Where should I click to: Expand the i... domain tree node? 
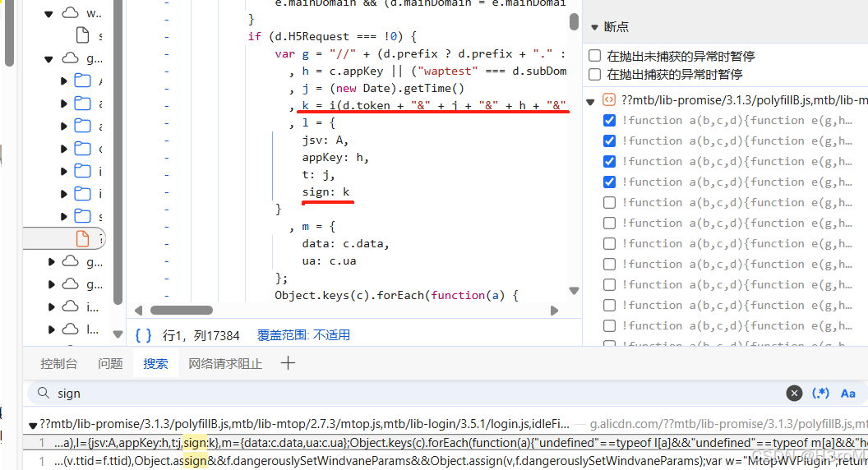coord(51,306)
